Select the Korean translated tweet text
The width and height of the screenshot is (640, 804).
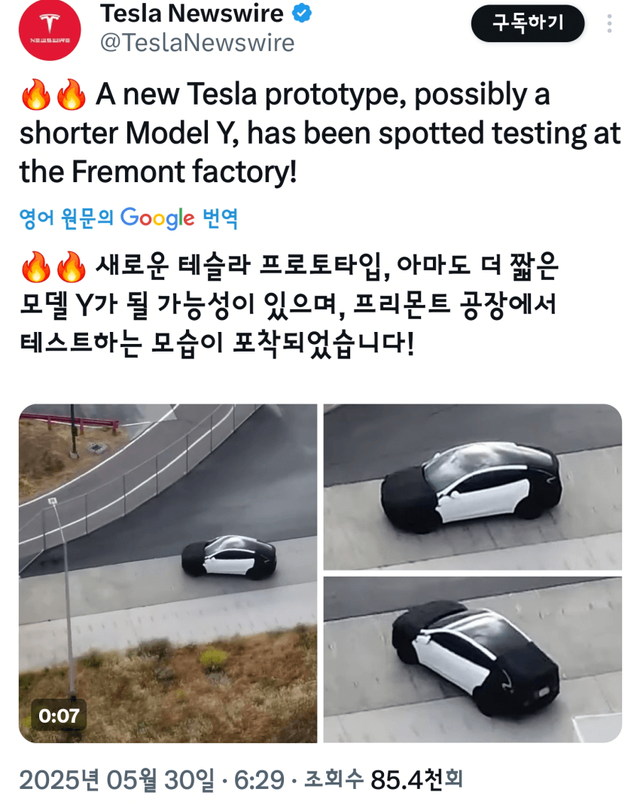pos(289,305)
